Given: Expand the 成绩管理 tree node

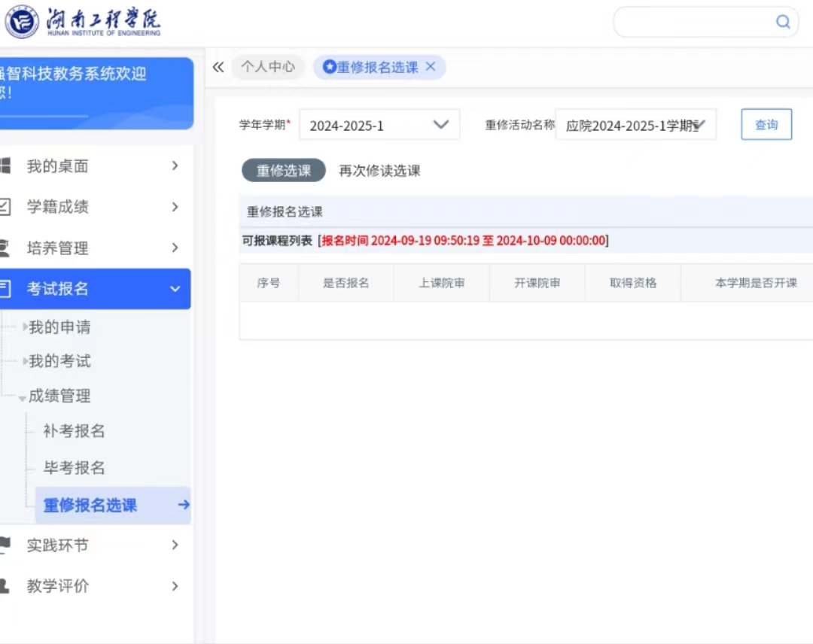Looking at the screenshot, I should pyautogui.click(x=23, y=397).
